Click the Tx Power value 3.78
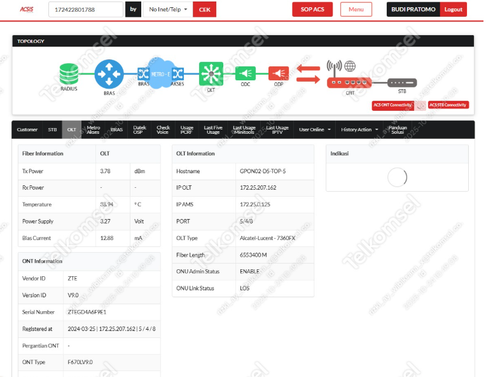 coord(105,171)
